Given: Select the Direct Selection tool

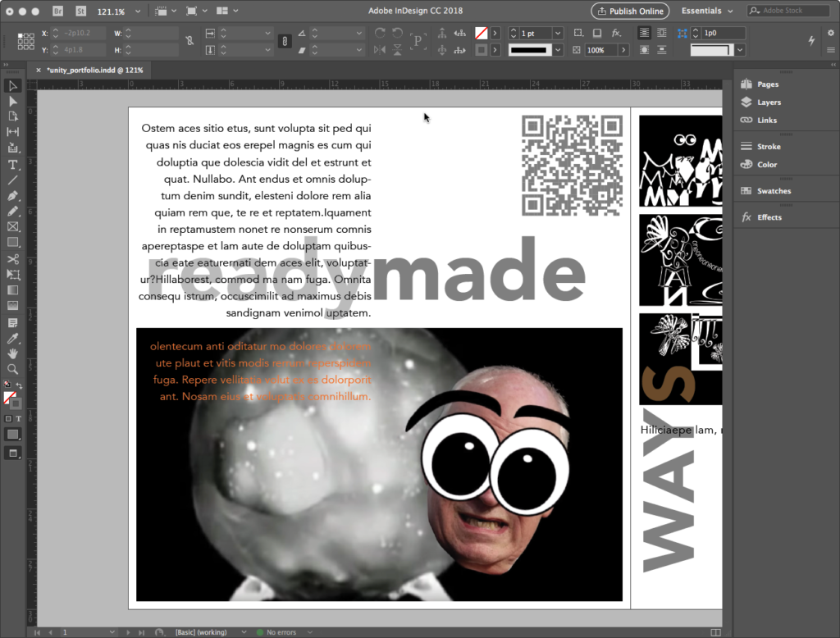Looking at the screenshot, I should (x=13, y=101).
